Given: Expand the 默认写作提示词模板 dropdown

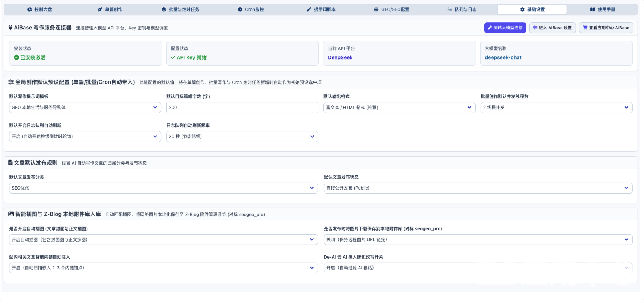Looking at the screenshot, I should [85, 108].
